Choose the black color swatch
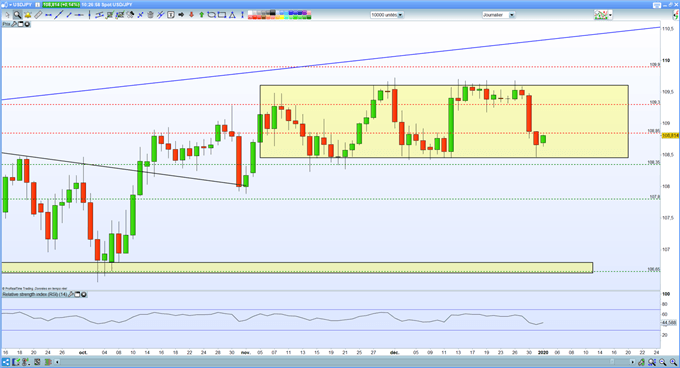680x368 pixels. coord(273,13)
